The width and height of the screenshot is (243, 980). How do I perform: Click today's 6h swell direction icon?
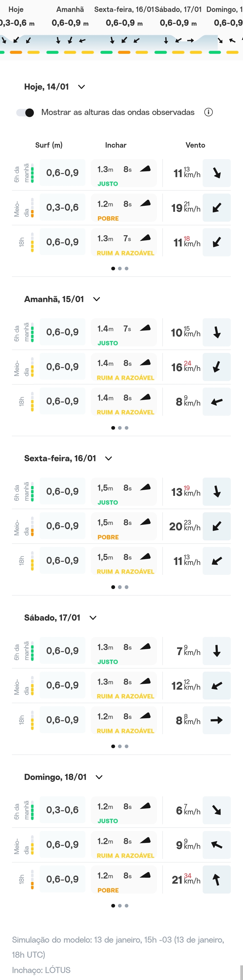(145, 169)
